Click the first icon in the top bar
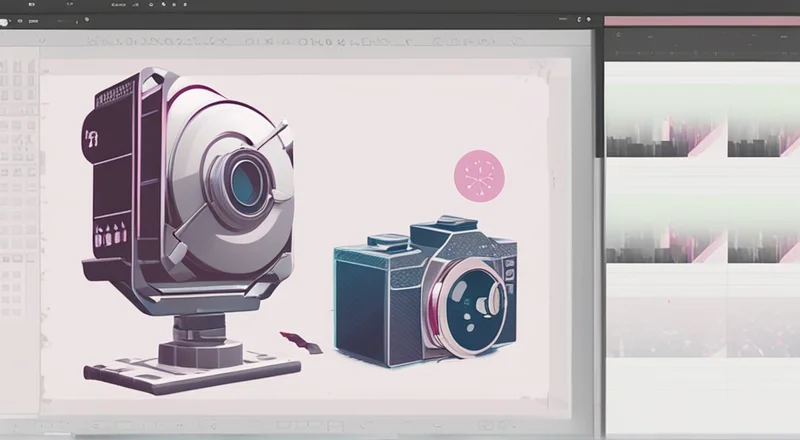The height and width of the screenshot is (440, 800). coord(31,5)
